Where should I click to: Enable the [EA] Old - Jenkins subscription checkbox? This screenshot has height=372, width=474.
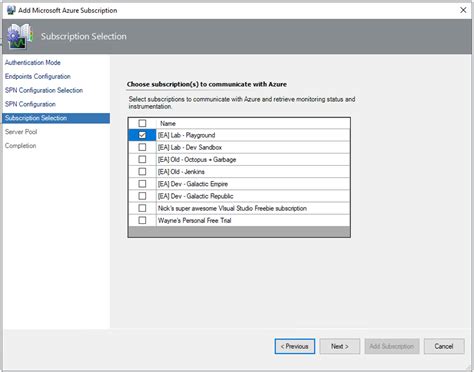[142, 171]
